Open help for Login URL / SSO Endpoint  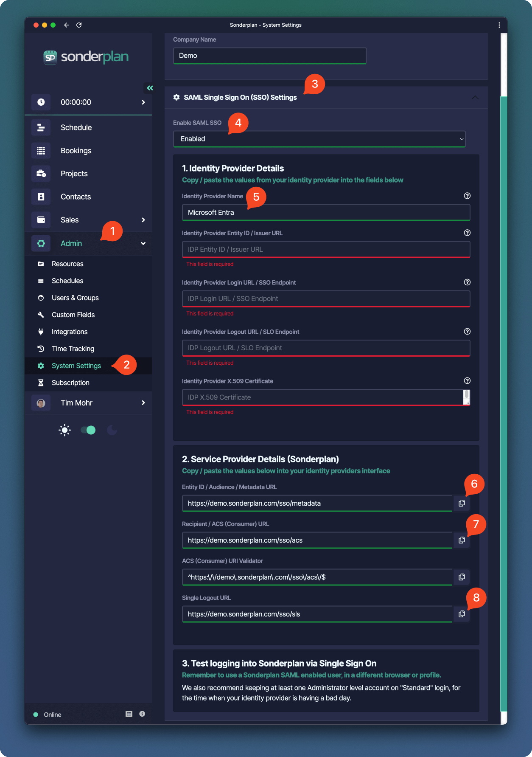point(467,282)
